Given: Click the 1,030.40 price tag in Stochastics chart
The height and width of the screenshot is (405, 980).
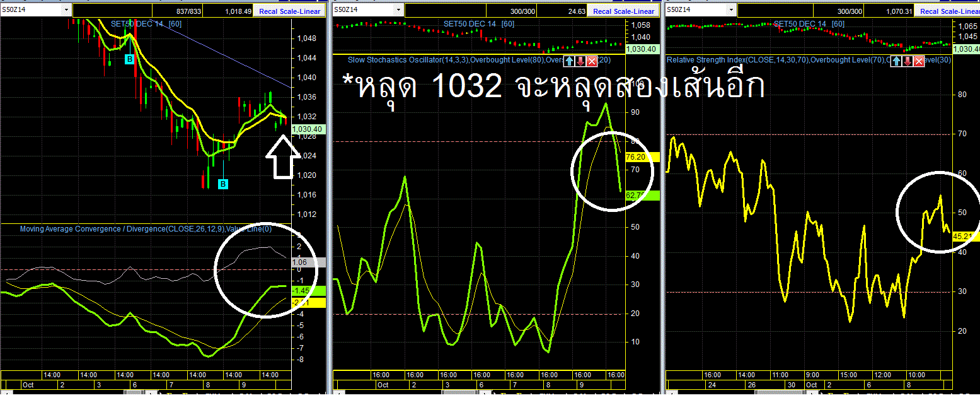Looking at the screenshot, I should 643,49.
